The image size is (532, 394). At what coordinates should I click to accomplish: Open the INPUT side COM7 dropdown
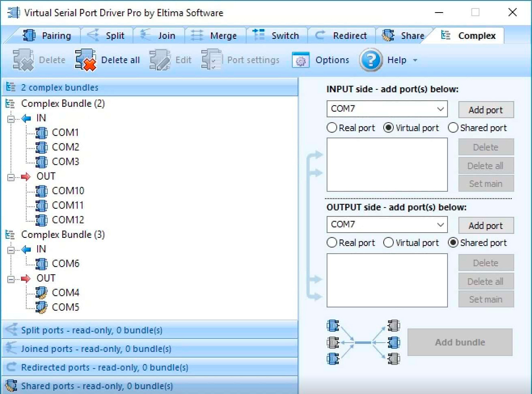440,109
